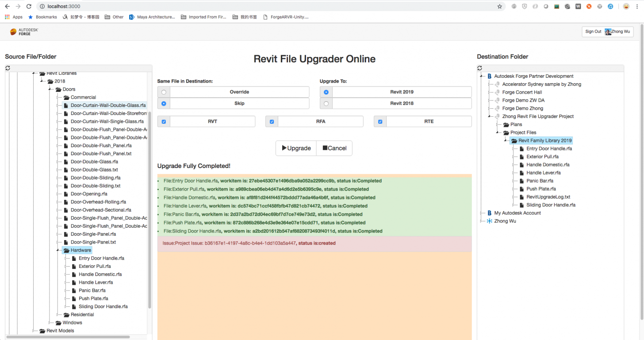This screenshot has height=340, width=644.
Task: Toggle the RTE checkbox
Action: click(x=380, y=122)
